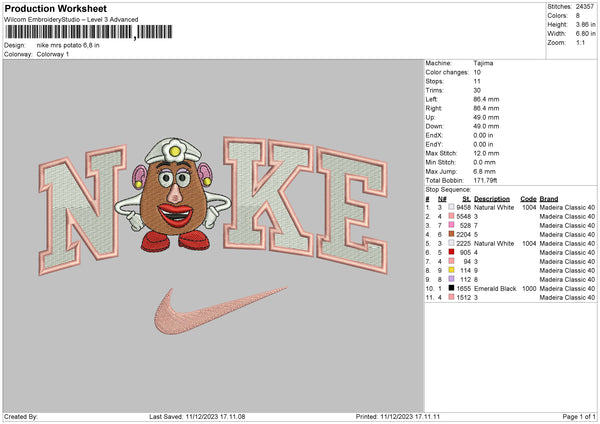
Task: Click the Width value 6.80 in
Action: tap(585, 34)
